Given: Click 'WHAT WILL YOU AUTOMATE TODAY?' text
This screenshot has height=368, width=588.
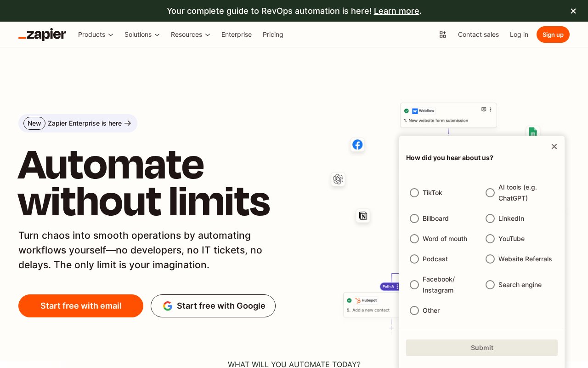Looking at the screenshot, I should [294, 364].
